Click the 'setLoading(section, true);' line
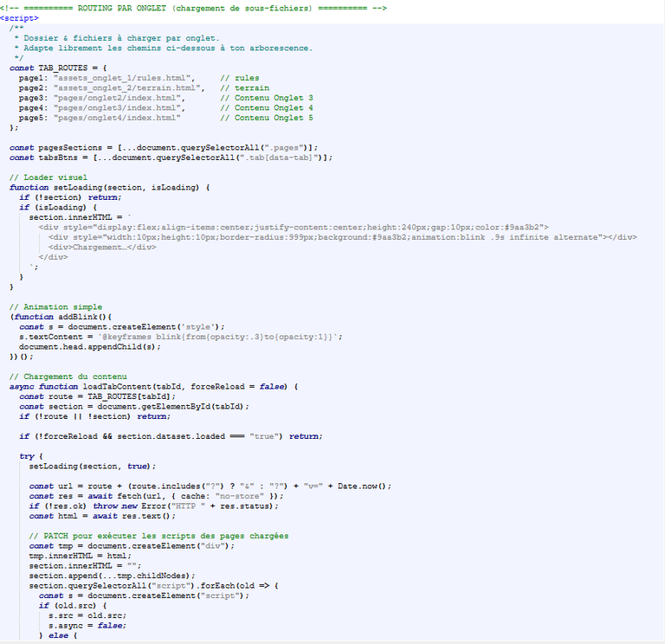 click(x=93, y=467)
